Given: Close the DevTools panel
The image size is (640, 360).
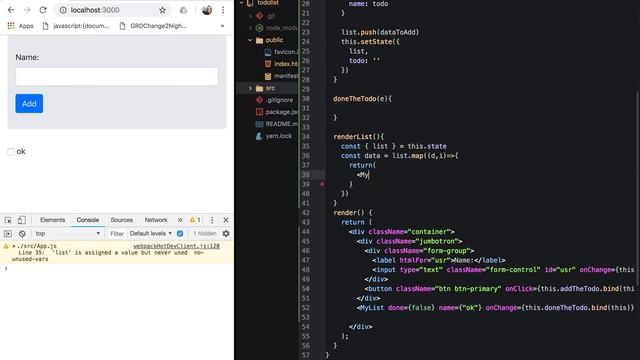Looking at the screenshot, I should pos(226,220).
